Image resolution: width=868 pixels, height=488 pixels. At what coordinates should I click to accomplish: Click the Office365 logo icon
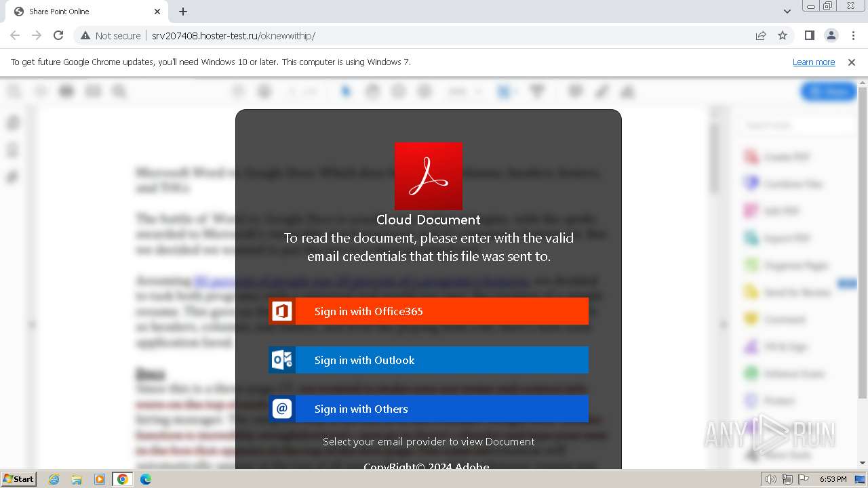[x=282, y=311]
